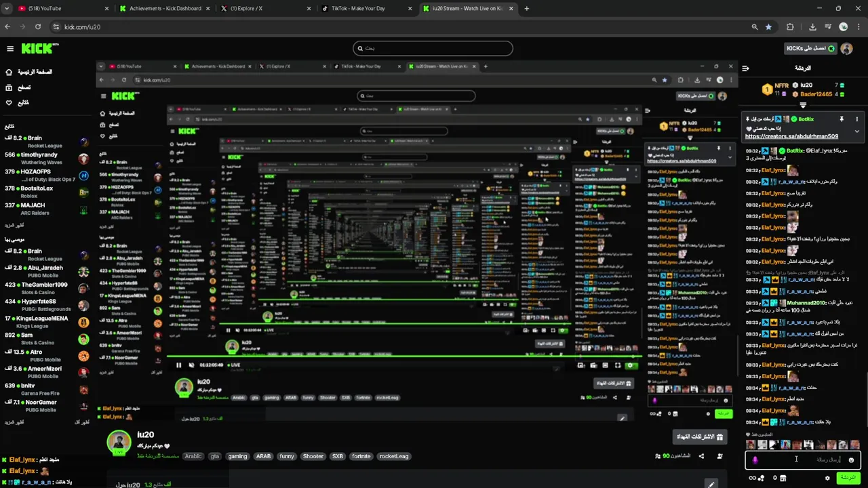Switch to the Explore / X browser tab
Viewport: 868px width, 488px height.
pyautogui.click(x=265, y=8)
